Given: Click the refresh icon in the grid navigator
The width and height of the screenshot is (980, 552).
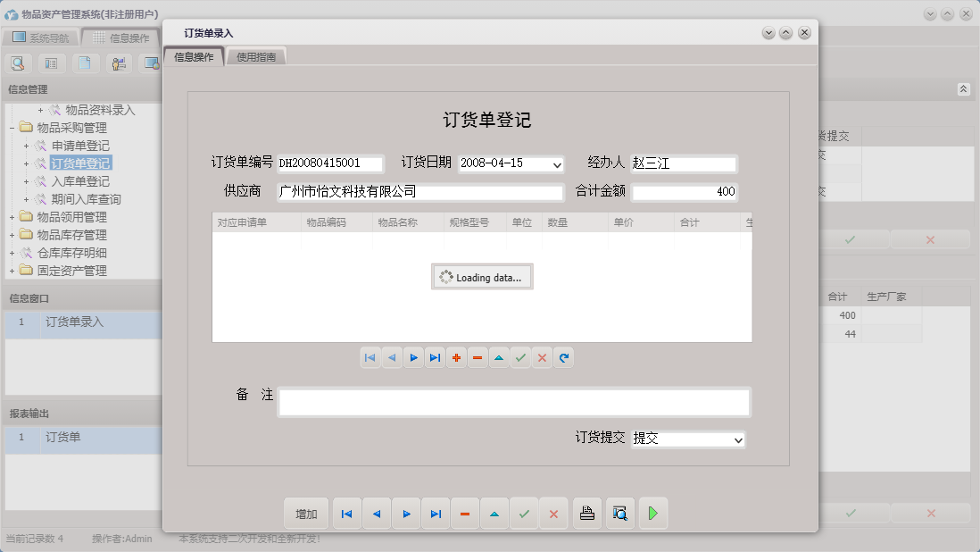Looking at the screenshot, I should click(563, 357).
